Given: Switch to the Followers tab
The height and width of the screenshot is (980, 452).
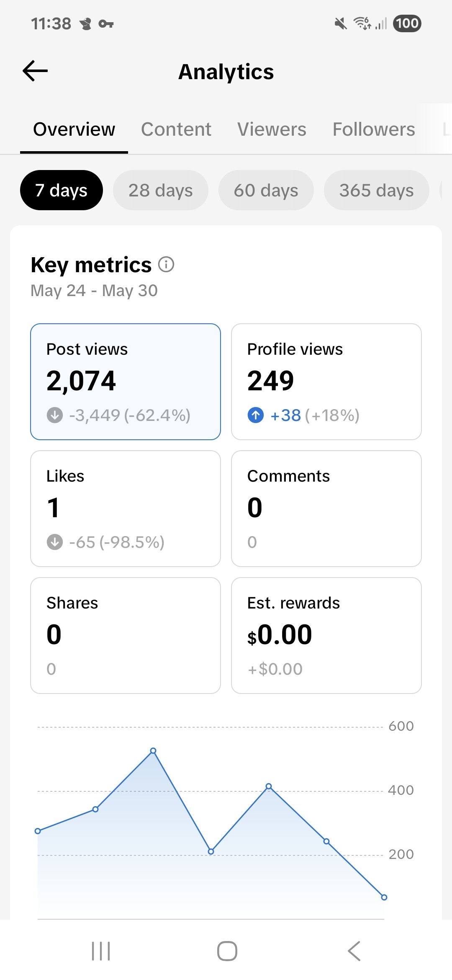Looking at the screenshot, I should [x=374, y=129].
